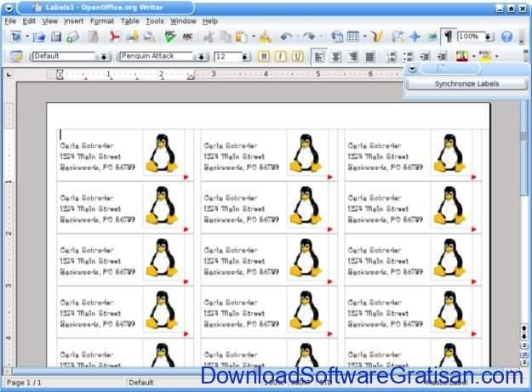The height and width of the screenshot is (392, 532).
Task: Open the 100% zoom dropdown
Action: click(488, 37)
